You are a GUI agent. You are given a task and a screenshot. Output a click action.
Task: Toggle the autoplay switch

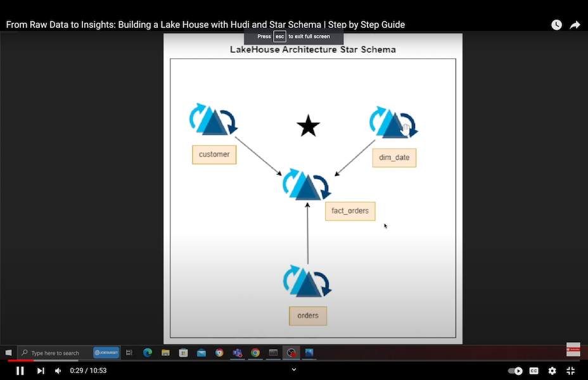point(515,370)
